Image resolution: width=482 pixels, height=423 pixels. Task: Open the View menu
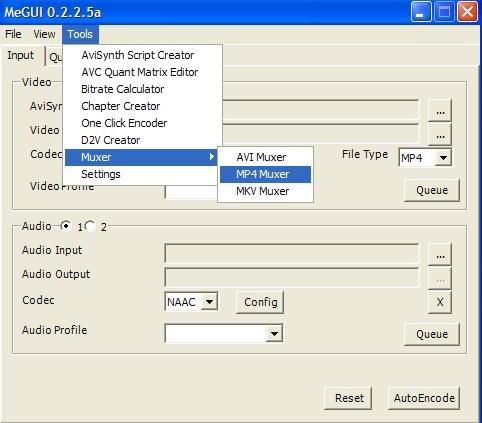coord(44,34)
